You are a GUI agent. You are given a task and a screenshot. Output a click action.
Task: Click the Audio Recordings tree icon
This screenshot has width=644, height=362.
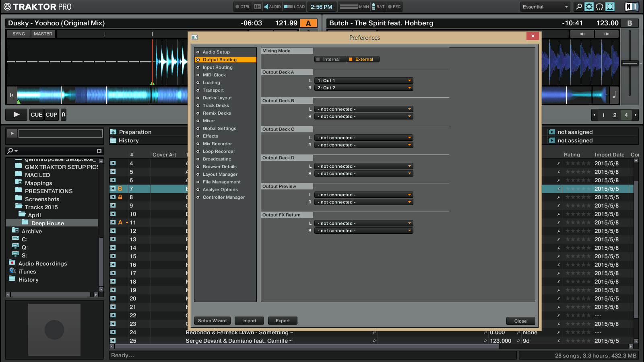click(x=12, y=263)
